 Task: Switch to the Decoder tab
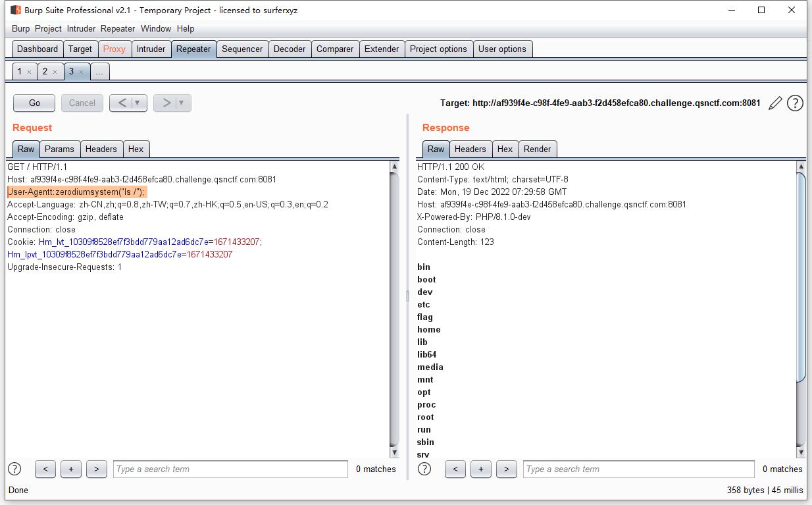pos(290,49)
